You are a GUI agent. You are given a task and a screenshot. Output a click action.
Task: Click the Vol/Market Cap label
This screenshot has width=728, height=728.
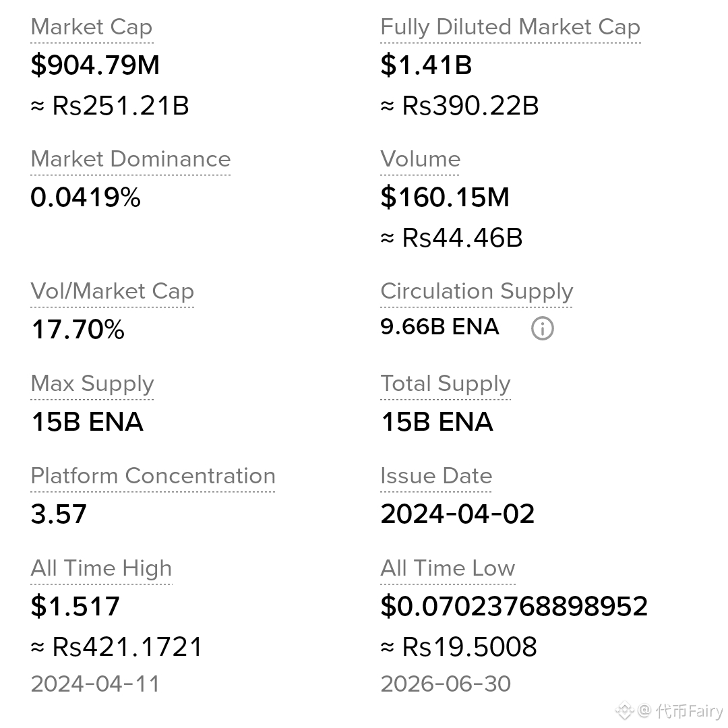113,292
